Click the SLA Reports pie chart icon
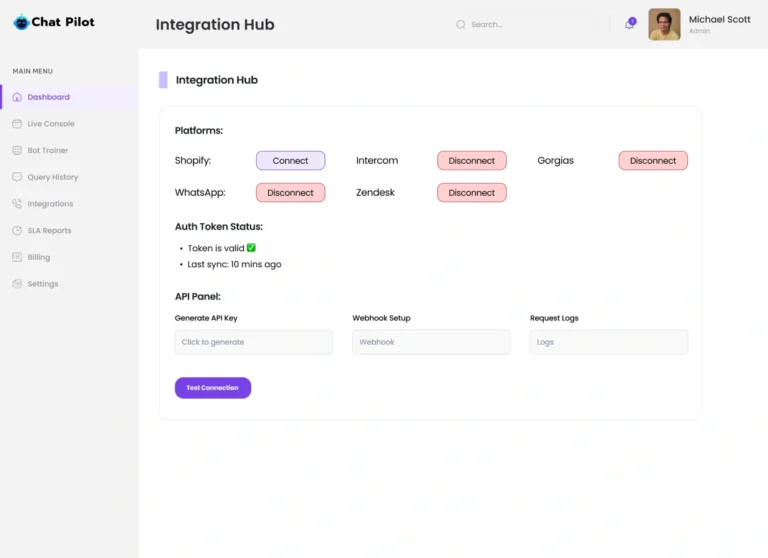Image resolution: width=768 pixels, height=558 pixels. tap(17, 230)
